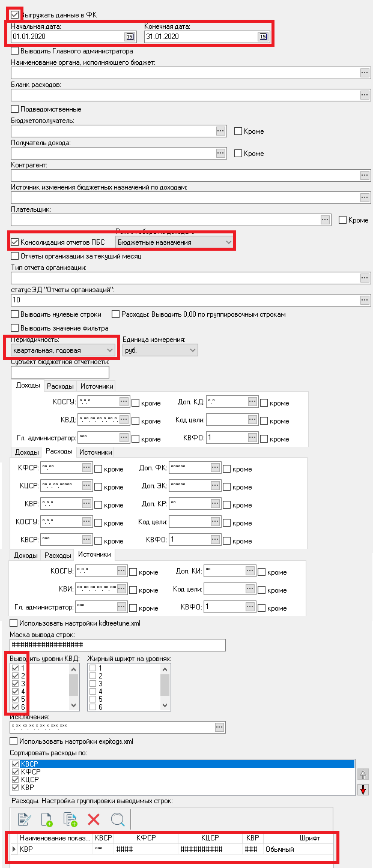This screenshot has height=868, width=373.
Task: Open Получатель дохода lookup ellipsis
Action: tap(220, 153)
